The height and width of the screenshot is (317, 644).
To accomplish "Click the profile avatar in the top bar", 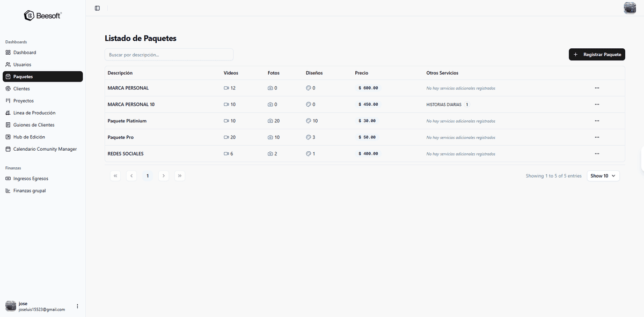I will coord(629,8).
